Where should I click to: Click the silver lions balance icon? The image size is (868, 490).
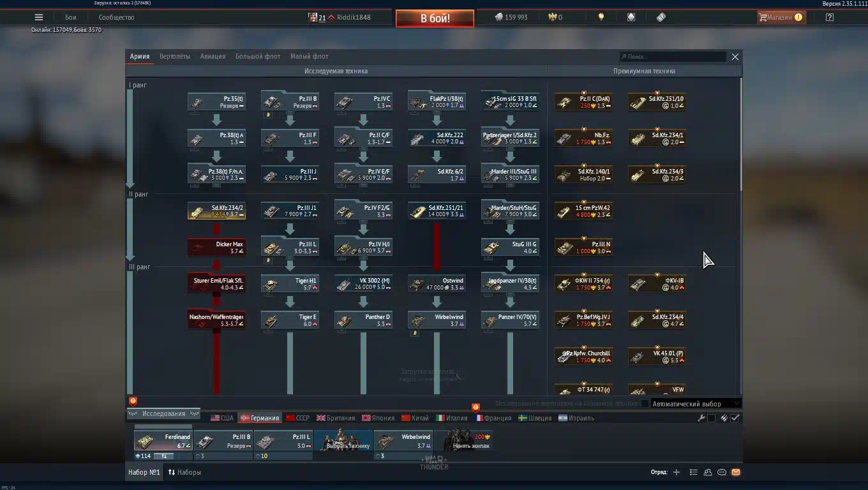pos(499,17)
